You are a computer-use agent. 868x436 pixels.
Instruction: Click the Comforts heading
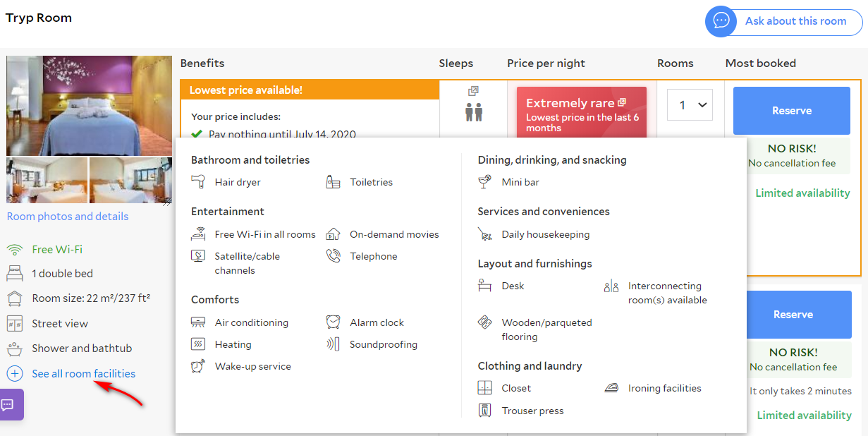[215, 300]
